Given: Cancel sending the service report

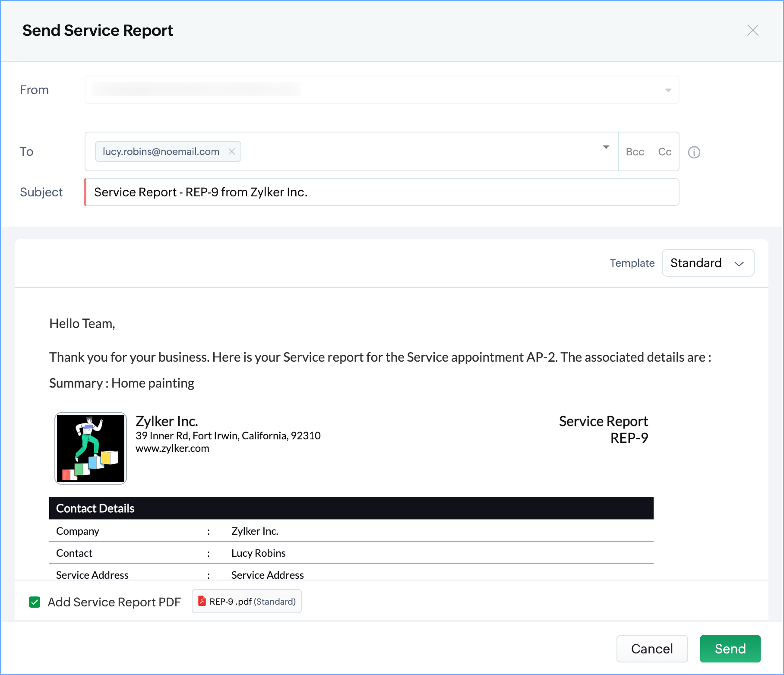Looking at the screenshot, I should point(651,649).
